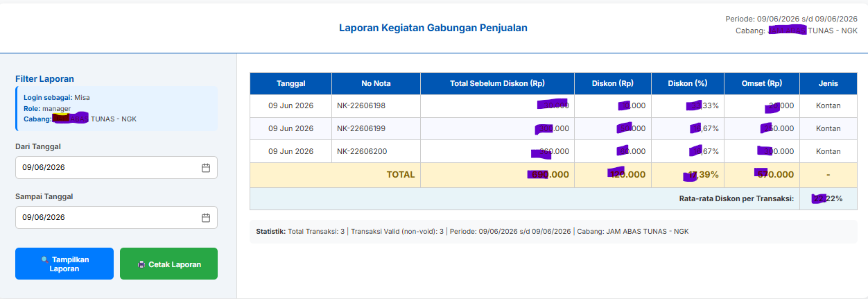Click the Role: manager text
Viewport: 868px width, 299px height.
(47, 109)
